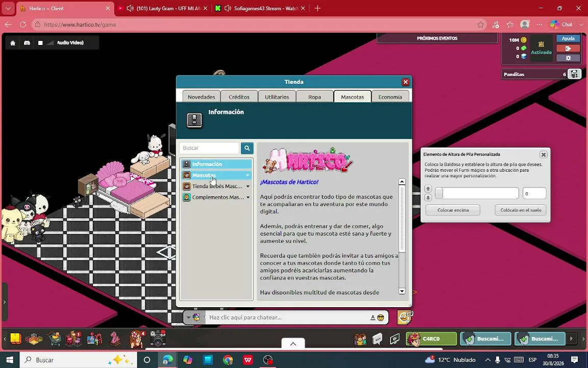This screenshot has height=368, width=588.
Task: Toggle chat text style letter A
Action: 373,318
